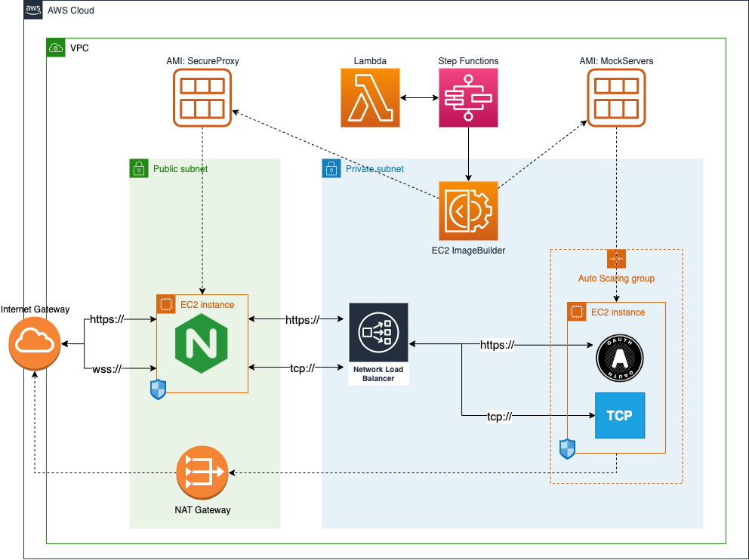This screenshot has width=749, height=560.
Task: Click the Network Load Balancer icon
Action: click(x=378, y=332)
